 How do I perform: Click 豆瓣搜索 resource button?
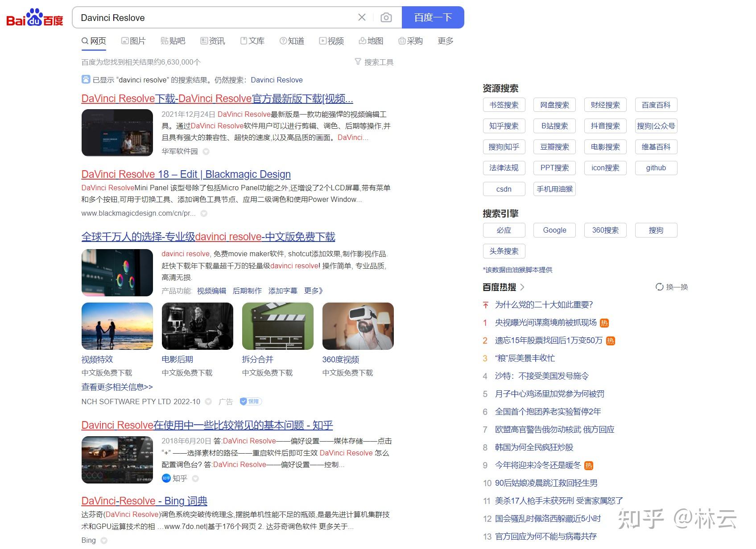554,147
